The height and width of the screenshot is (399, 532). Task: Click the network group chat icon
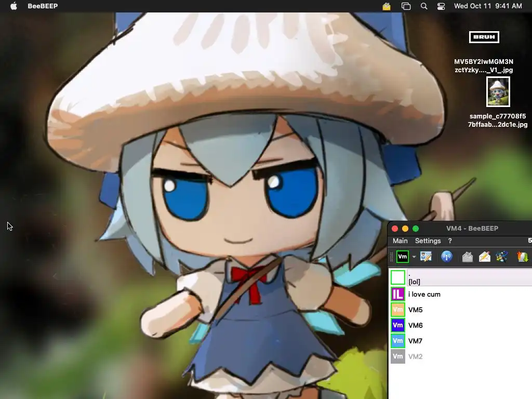(x=502, y=257)
